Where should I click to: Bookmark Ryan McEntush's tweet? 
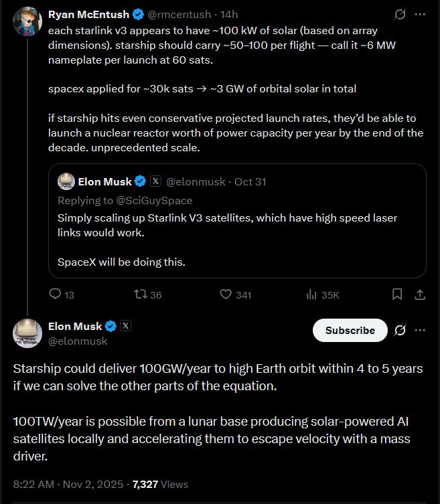coord(397,295)
